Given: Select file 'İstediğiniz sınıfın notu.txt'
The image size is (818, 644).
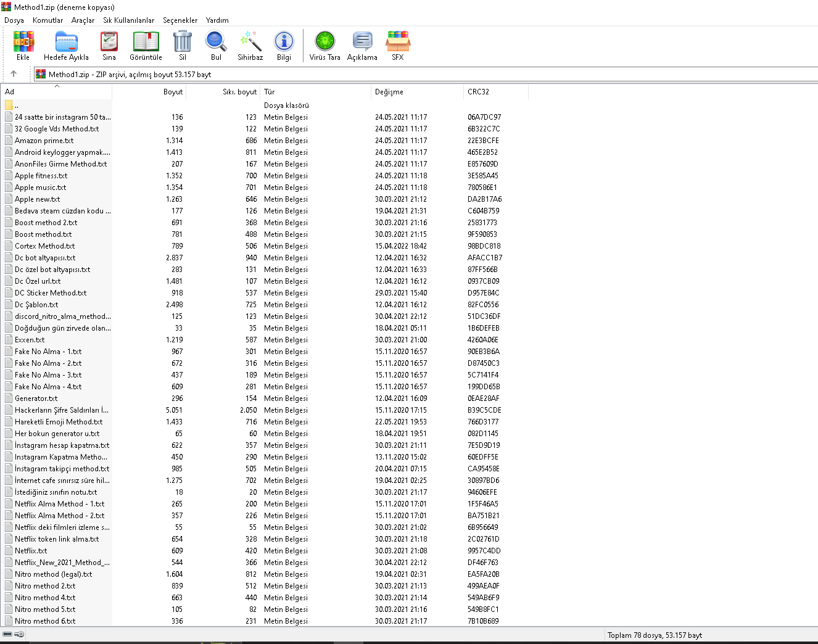Looking at the screenshot, I should [56, 492].
